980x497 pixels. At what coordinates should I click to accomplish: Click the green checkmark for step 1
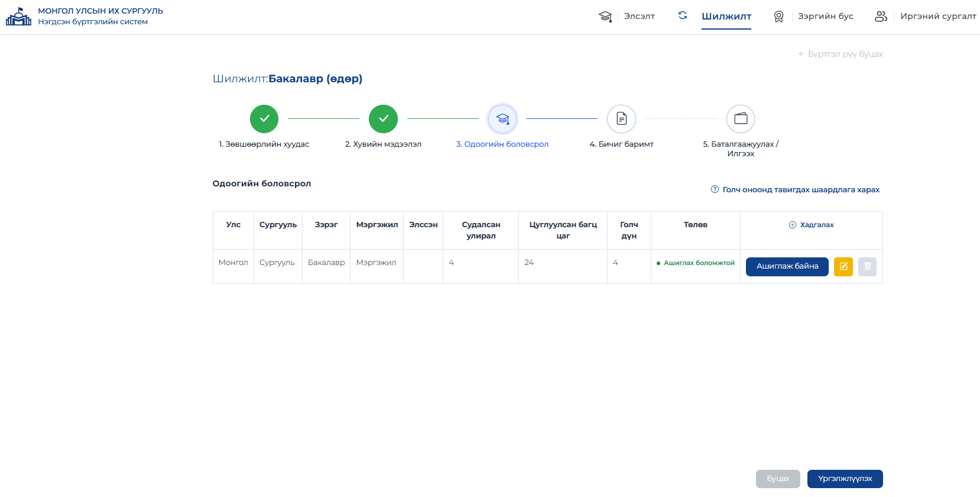click(x=264, y=119)
